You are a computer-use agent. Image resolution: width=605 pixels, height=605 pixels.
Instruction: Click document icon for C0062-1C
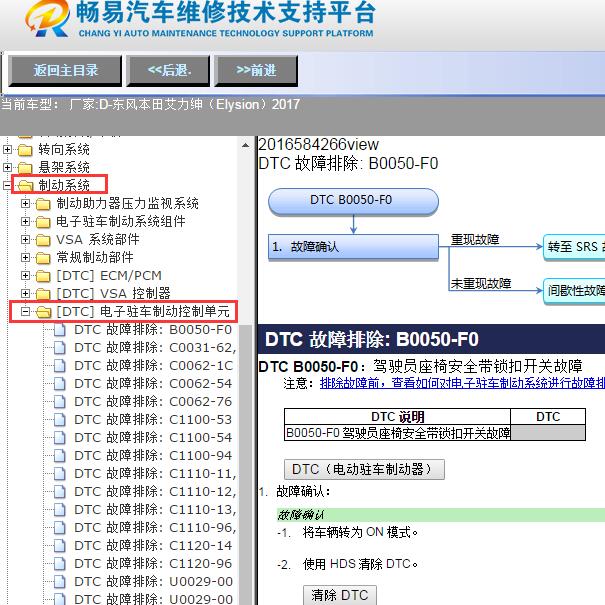tap(60, 366)
